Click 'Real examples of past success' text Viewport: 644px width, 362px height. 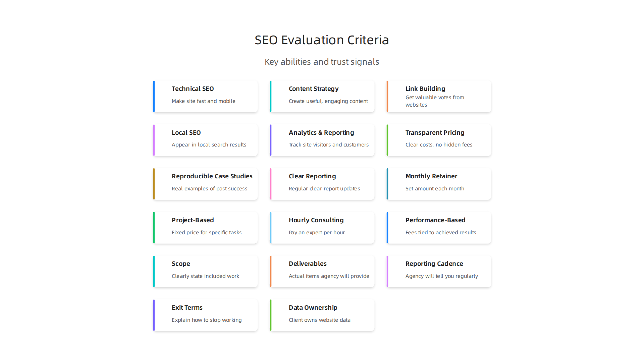209,189
